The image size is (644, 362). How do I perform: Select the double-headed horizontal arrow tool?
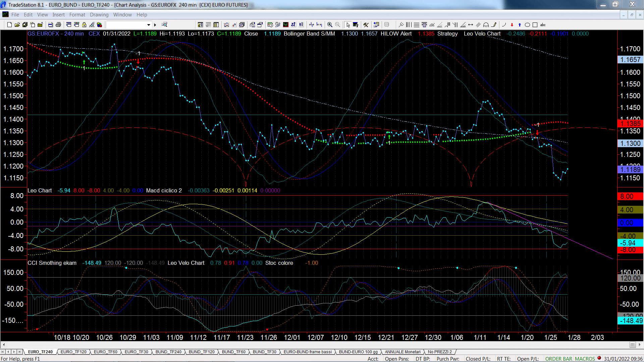tap(471, 25)
